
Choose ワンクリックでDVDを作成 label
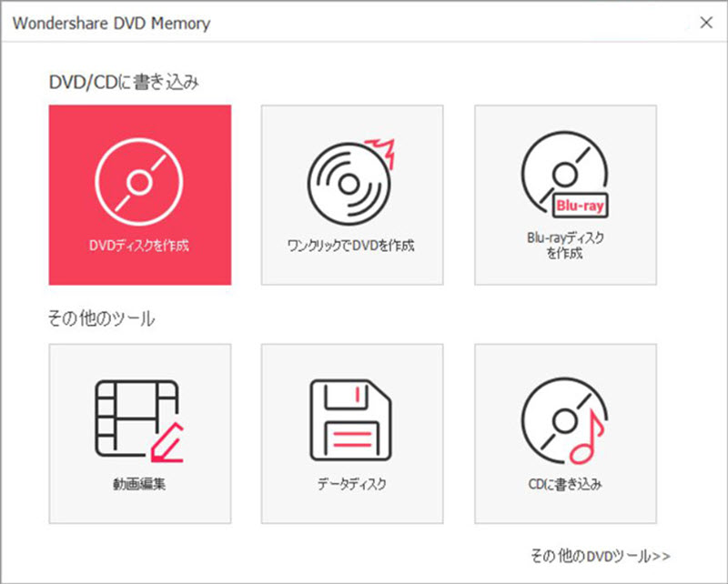(351, 246)
